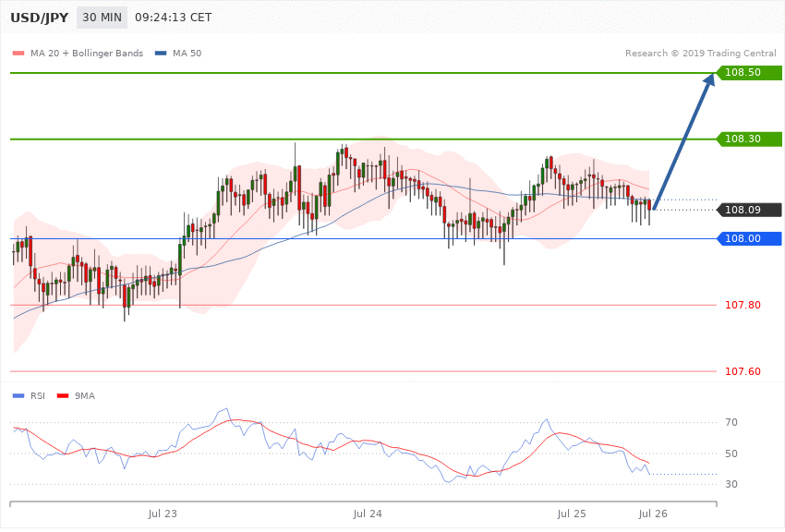This screenshot has height=532, width=785.
Task: Click the 107.80 support level label
Action: click(743, 305)
